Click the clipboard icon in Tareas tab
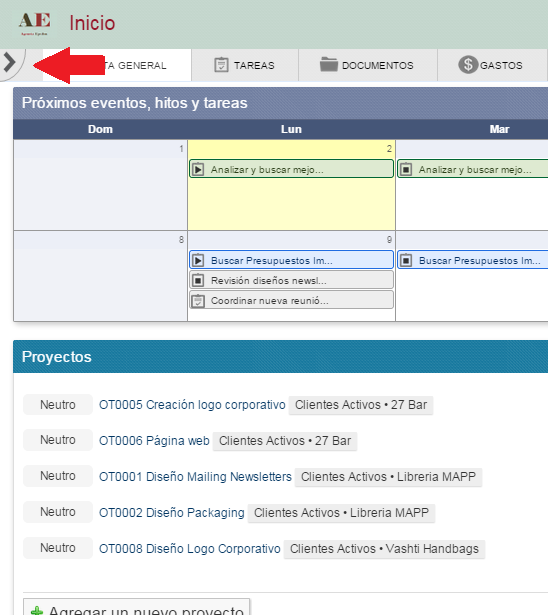The width and height of the screenshot is (548, 615). tap(221, 65)
